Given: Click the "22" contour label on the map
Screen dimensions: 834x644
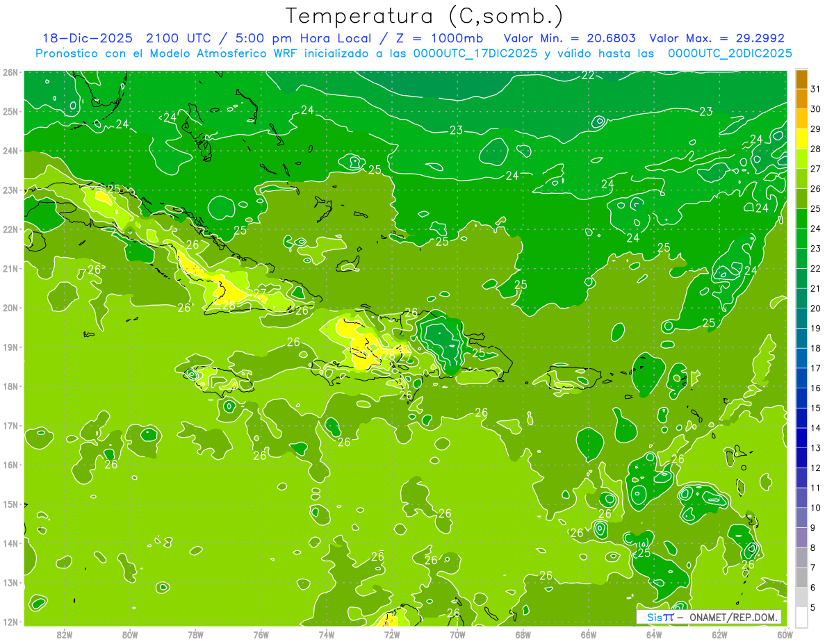Looking at the screenshot, I should click(x=588, y=75).
